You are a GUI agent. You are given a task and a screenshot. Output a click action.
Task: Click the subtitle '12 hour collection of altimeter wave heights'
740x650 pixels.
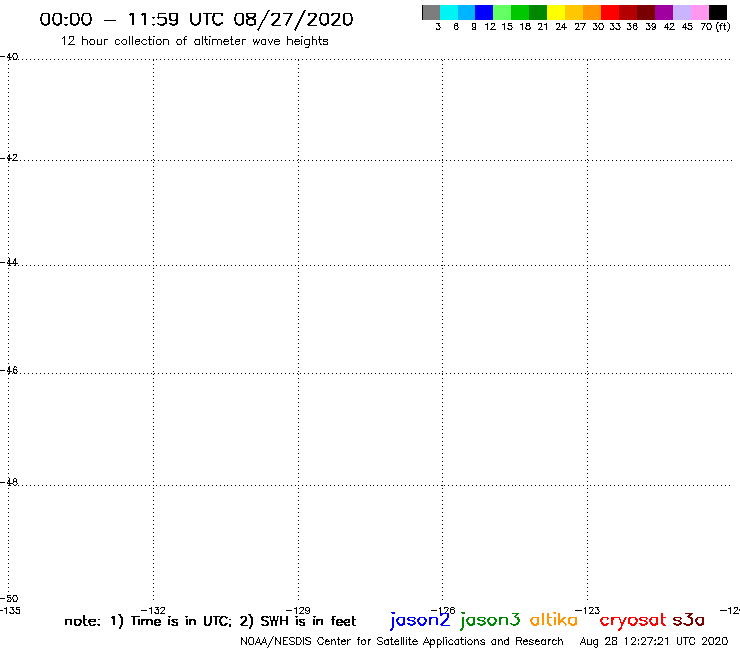tap(194, 41)
